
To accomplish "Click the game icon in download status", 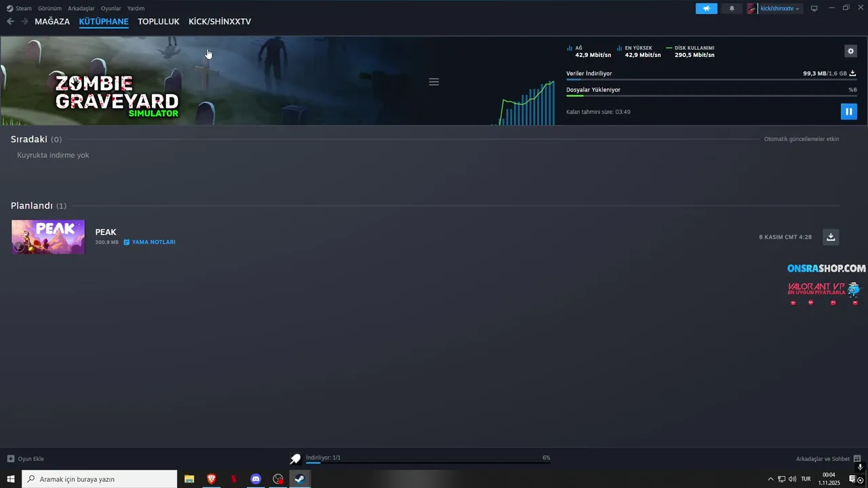I will [296, 459].
